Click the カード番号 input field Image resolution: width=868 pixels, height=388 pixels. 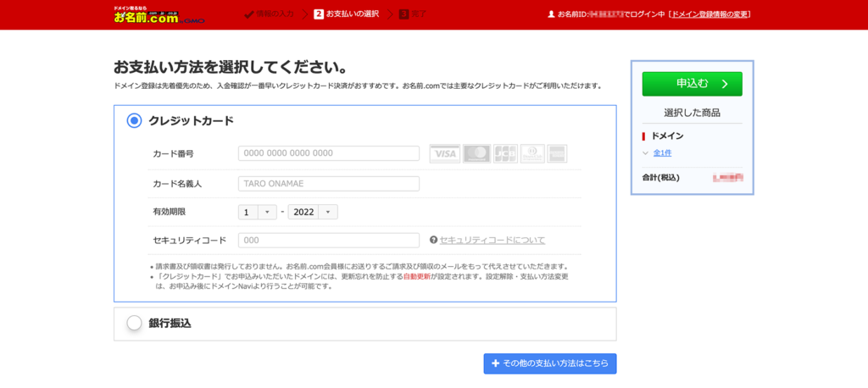click(329, 153)
